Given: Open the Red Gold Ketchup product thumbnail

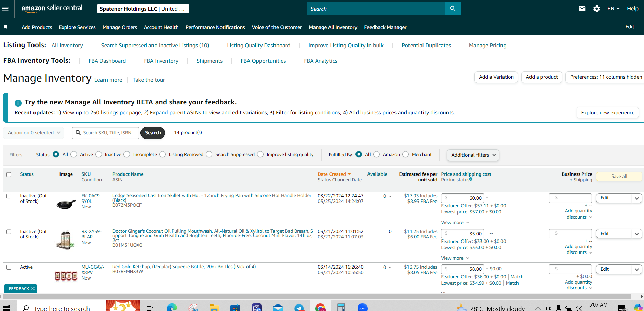Looking at the screenshot, I should click(66, 275).
